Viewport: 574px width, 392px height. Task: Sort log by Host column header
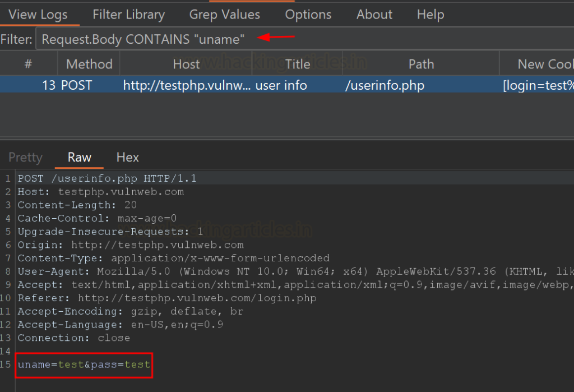[186, 64]
